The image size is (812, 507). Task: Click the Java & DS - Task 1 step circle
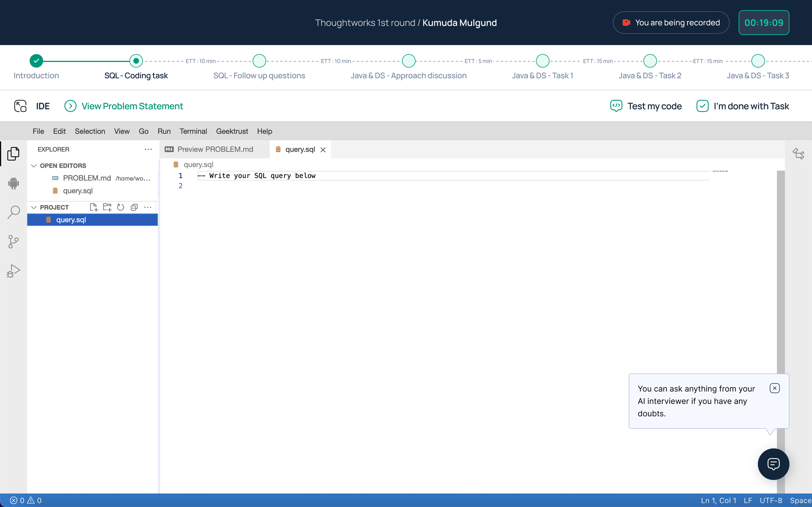[x=542, y=61]
